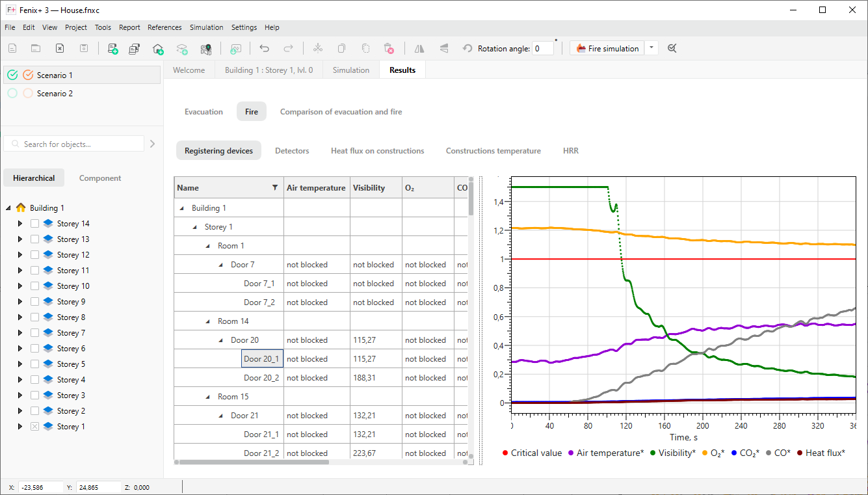This screenshot has height=495, width=868.
Task: Toggle the Storey 1 checkbox
Action: point(34,426)
